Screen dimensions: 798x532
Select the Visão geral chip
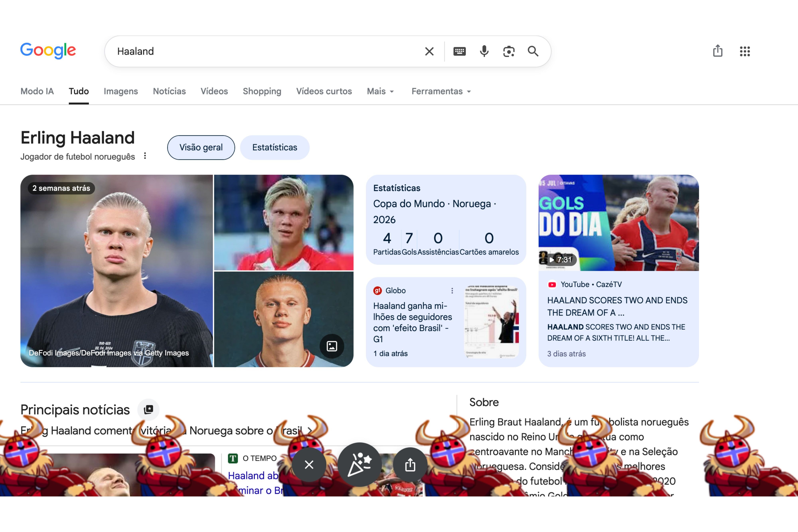(x=201, y=147)
